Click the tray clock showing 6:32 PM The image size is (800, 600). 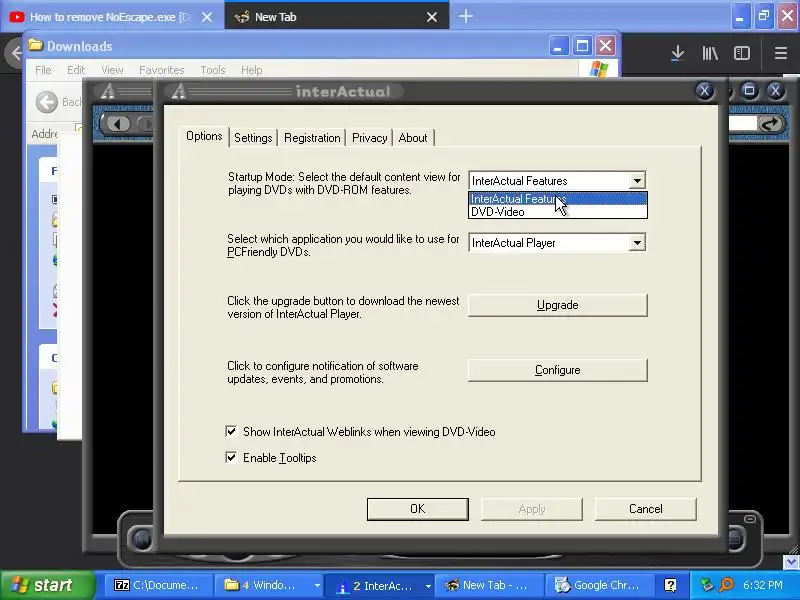coord(763,585)
